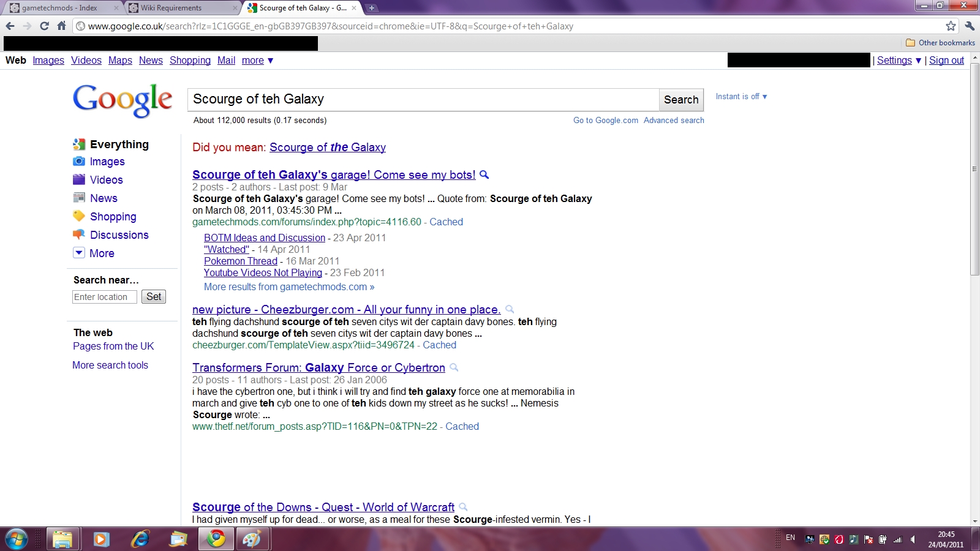This screenshot has height=551, width=980.
Task: Open Windows Media Player from the taskbar
Action: (101, 539)
